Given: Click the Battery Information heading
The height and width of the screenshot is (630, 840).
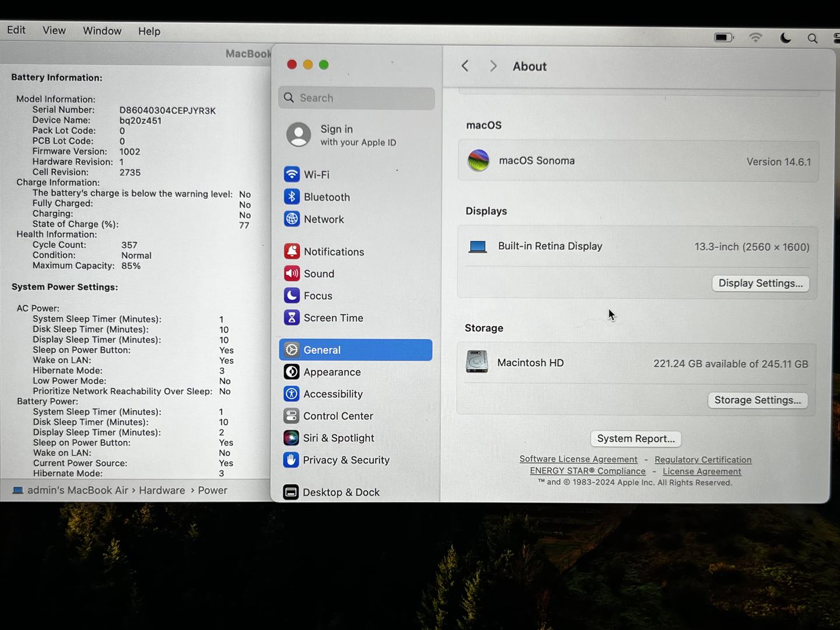Looking at the screenshot, I should (x=57, y=78).
